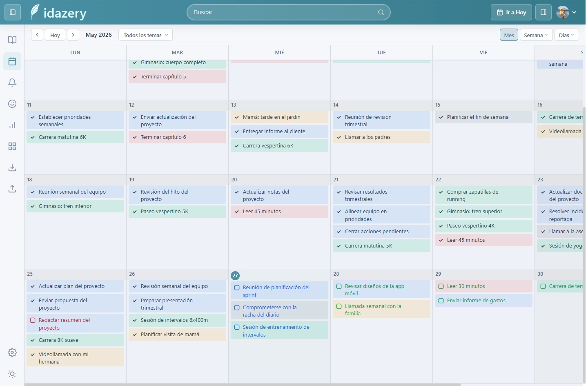The width and height of the screenshot is (588, 386).
Task: Open 'Comprar zapatillas de running' task
Action: click(x=483, y=195)
